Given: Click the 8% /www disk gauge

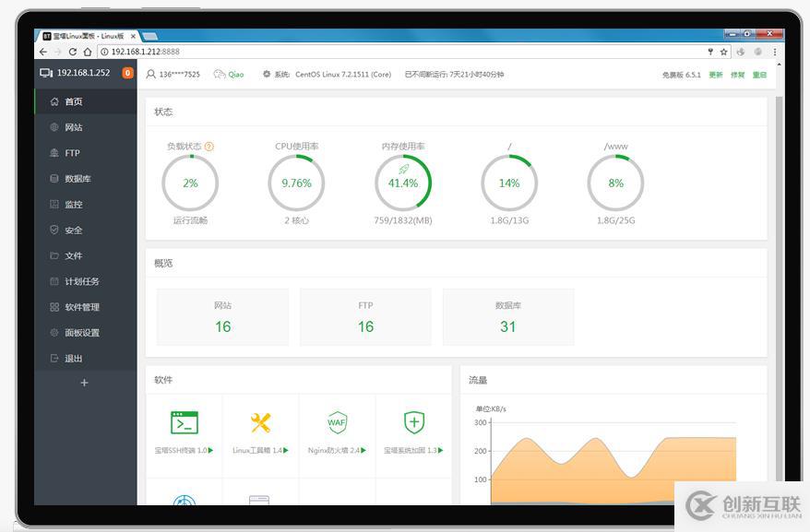Looking at the screenshot, I should (615, 183).
